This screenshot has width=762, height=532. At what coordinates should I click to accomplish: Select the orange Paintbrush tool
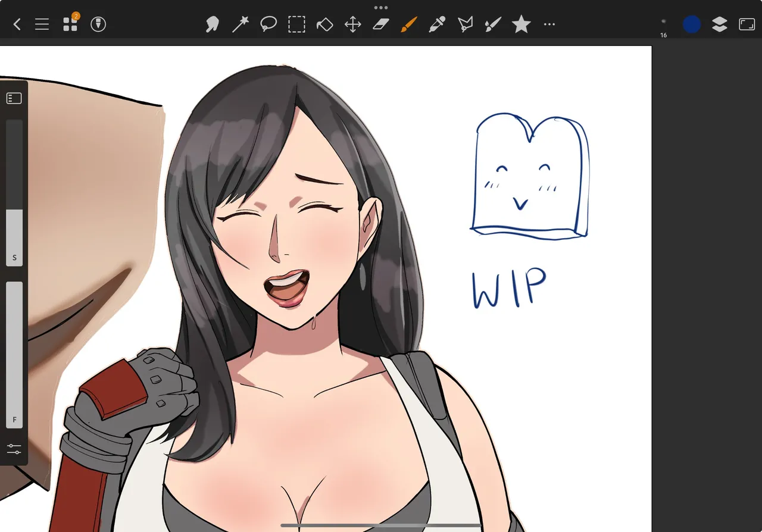[x=408, y=24]
